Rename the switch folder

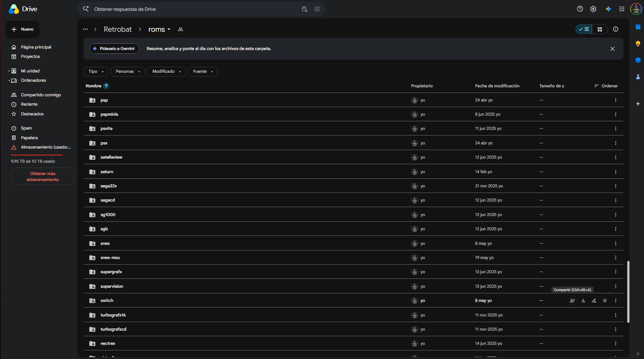pyautogui.click(x=594, y=300)
